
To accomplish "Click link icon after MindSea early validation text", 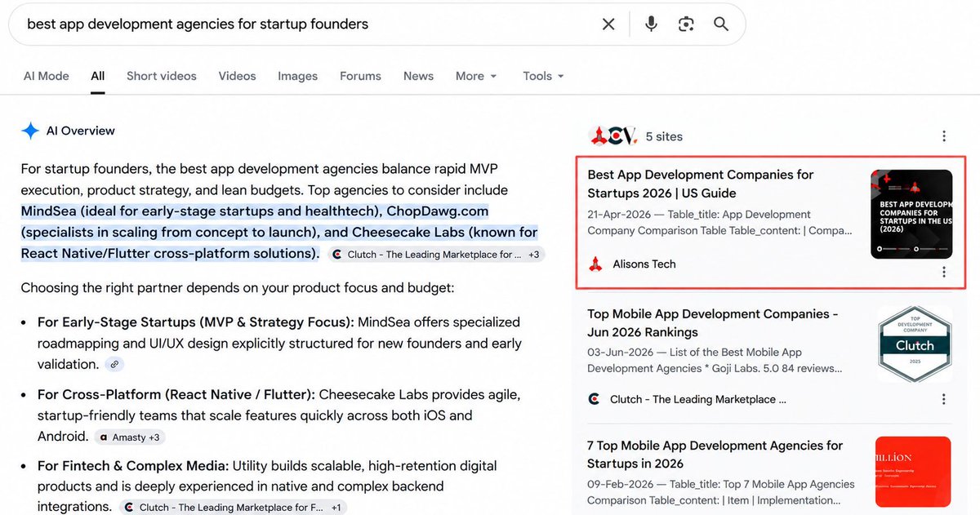I will tap(115, 365).
